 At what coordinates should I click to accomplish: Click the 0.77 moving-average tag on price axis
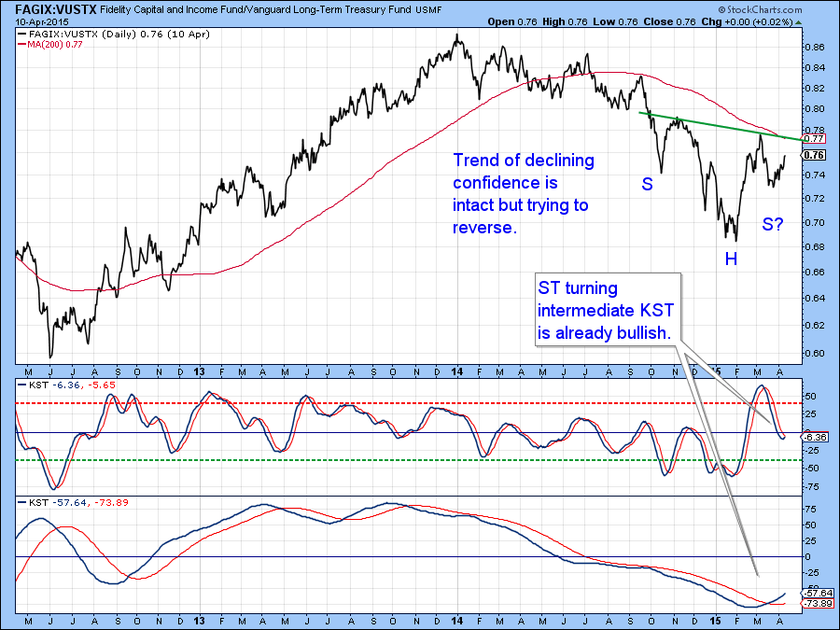(x=814, y=139)
